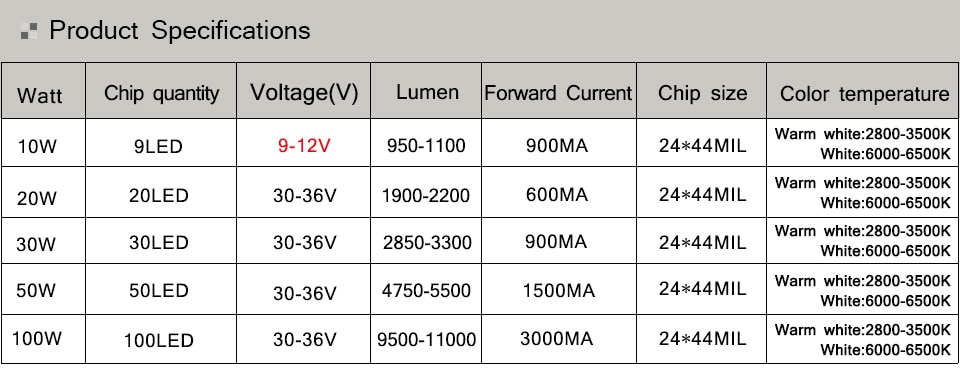
Task: Click the 9500-11000 lumen cell
Action: coord(427,339)
